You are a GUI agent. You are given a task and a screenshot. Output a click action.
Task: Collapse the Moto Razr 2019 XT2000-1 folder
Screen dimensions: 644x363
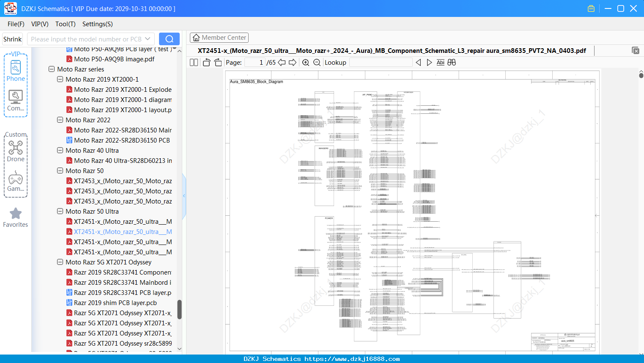click(60, 80)
